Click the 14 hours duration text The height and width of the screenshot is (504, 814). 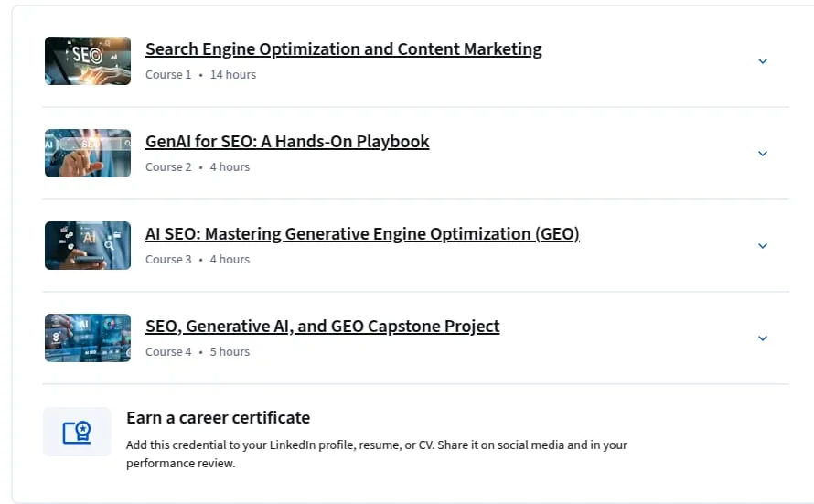[233, 75]
